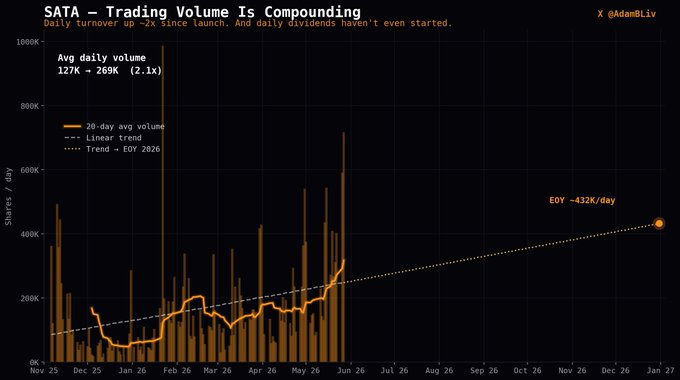
Task: Click the 'Apr 26' x-axis label
Action: (x=262, y=370)
